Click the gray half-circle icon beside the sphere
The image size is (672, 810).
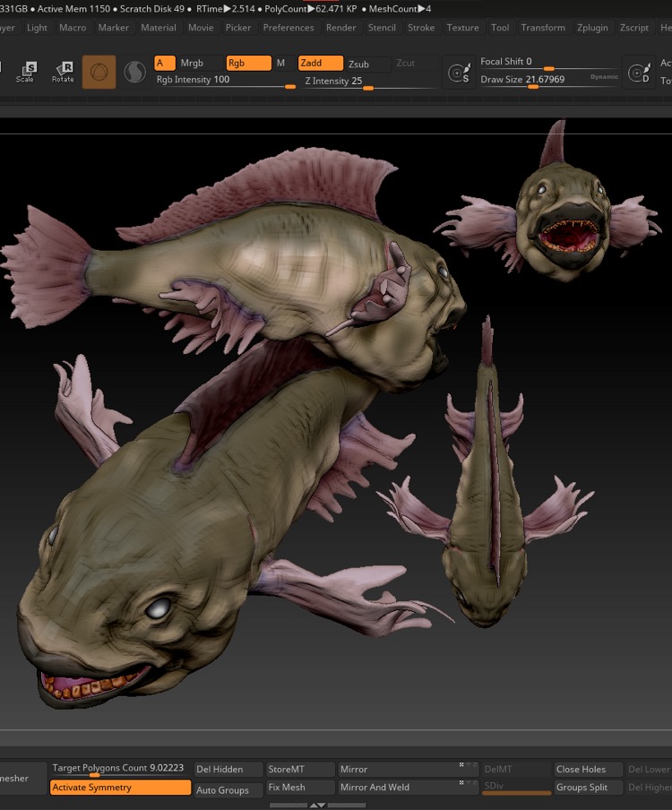pyautogui.click(x=134, y=72)
